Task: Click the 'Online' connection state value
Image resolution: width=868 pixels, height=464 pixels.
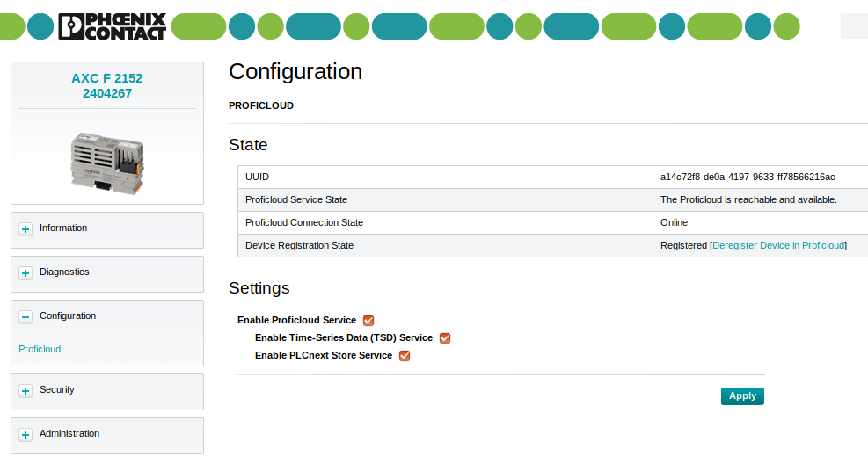Action: [x=674, y=222]
